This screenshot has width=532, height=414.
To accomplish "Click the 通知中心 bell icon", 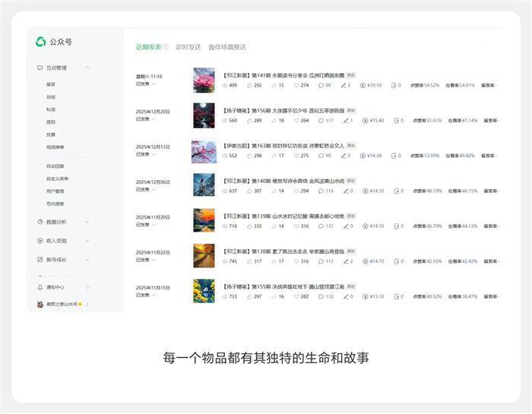I will coord(40,287).
